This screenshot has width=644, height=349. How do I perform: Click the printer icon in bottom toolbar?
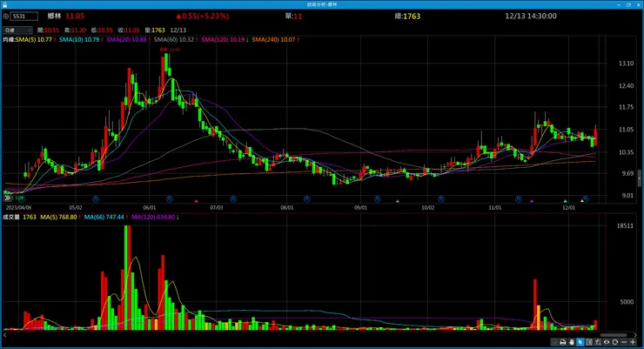point(563,342)
